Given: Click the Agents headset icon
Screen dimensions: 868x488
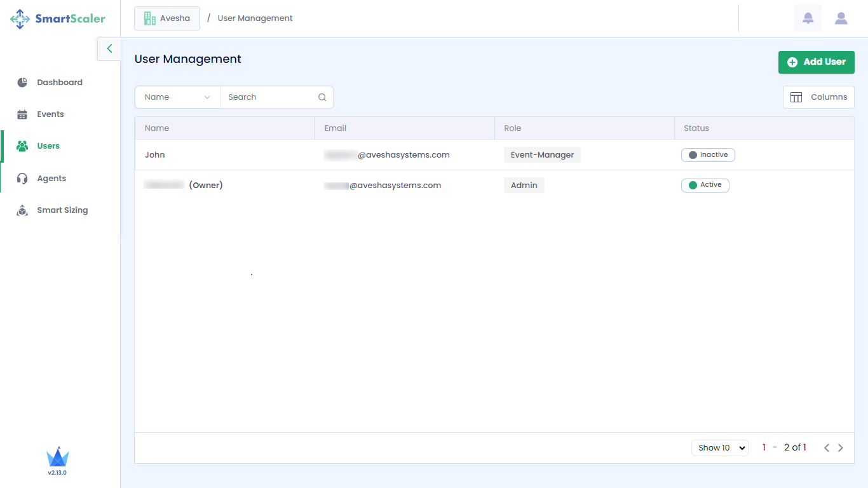Looking at the screenshot, I should [x=22, y=179].
